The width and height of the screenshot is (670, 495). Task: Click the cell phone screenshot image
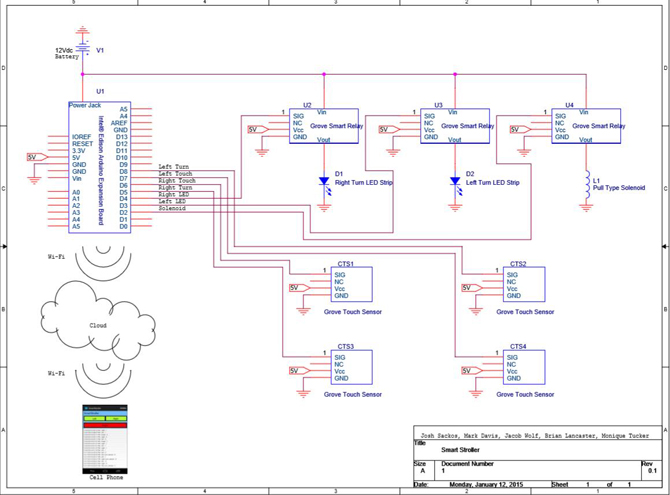pos(105,439)
